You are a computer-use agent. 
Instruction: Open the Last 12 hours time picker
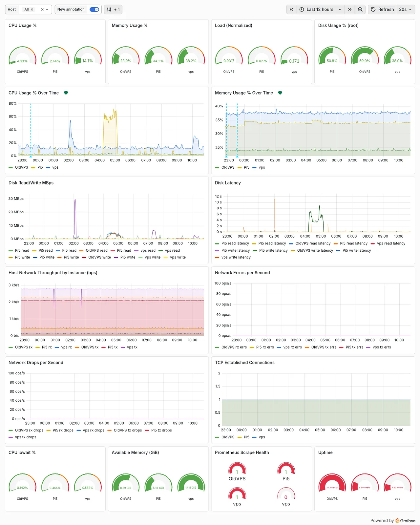(x=320, y=10)
